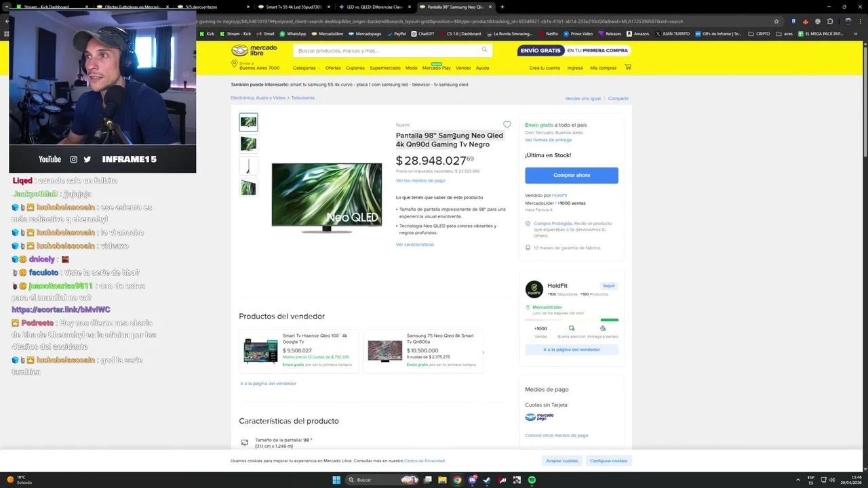Open Smart Tv Hisense Qled 100 product card
This screenshot has height=488, width=868.
298,351
